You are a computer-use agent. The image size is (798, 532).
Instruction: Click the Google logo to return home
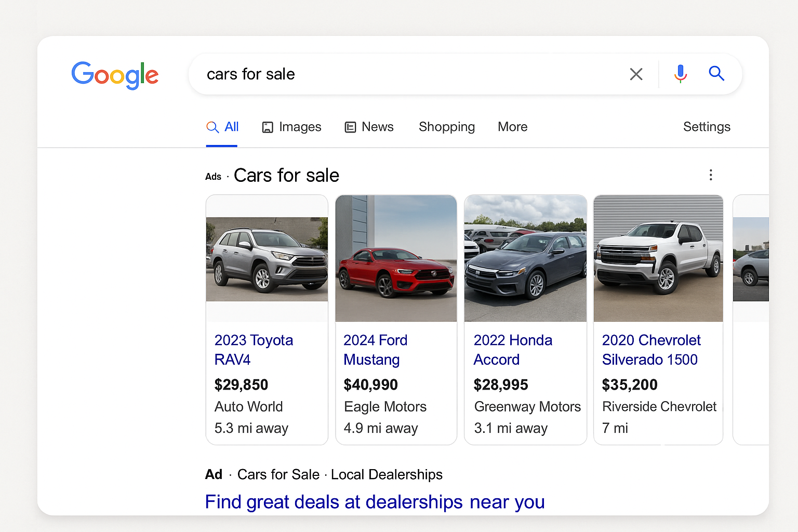pos(115,75)
